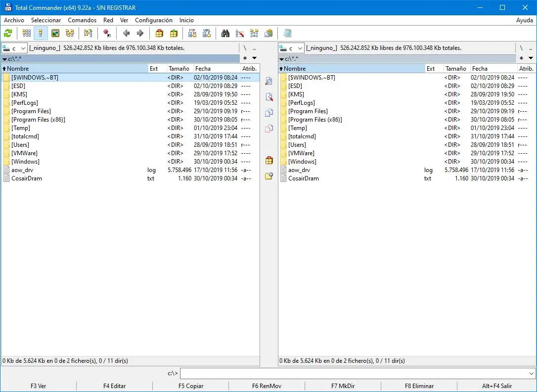
Task: Click the binoculars search files icon
Action: tap(225, 33)
